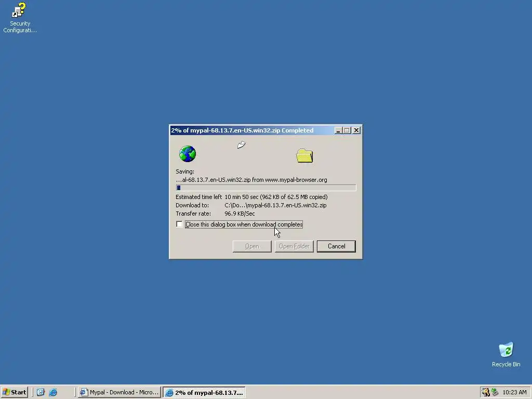Image resolution: width=532 pixels, height=399 pixels.
Task: Switch to Mypal - Download taskbar window
Action: (x=119, y=392)
